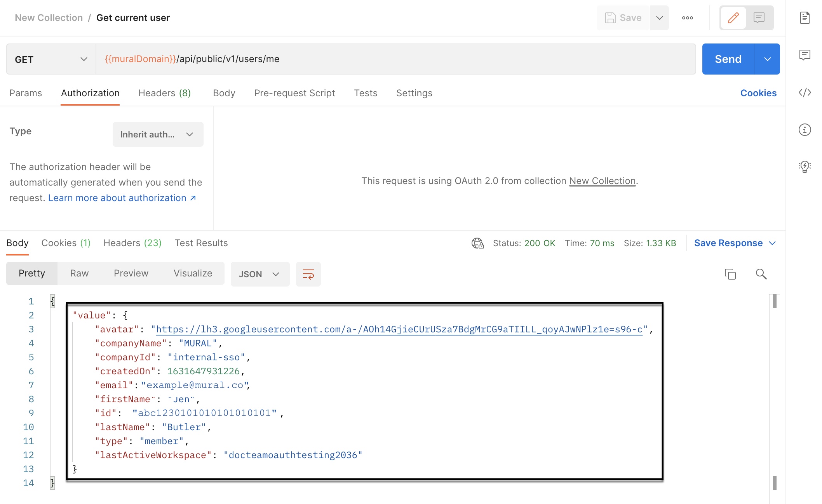Open the GET method dropdown
The height and width of the screenshot is (504, 822).
click(x=51, y=59)
